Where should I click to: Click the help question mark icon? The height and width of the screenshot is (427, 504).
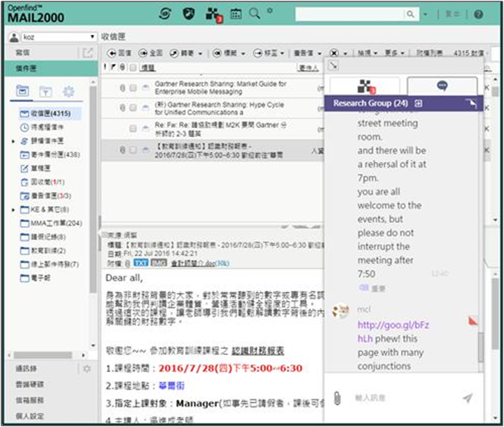tap(478, 14)
